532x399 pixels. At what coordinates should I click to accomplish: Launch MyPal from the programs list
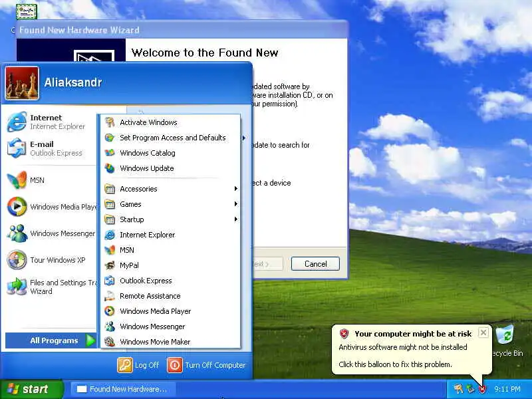pyautogui.click(x=170, y=265)
